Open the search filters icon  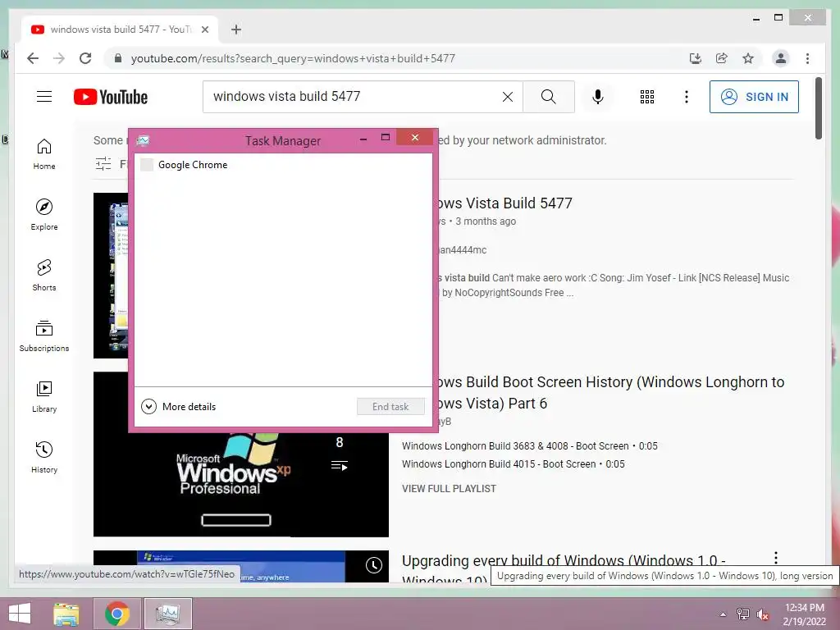tap(103, 164)
